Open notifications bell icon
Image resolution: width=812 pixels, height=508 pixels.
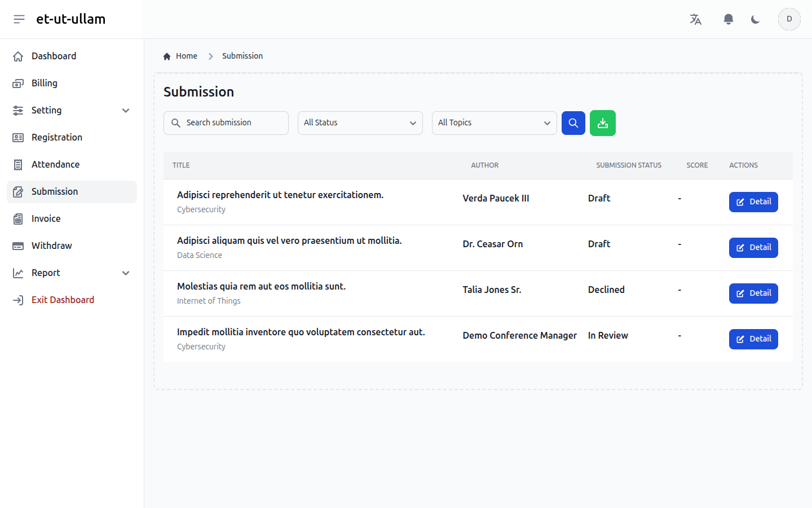729,19
